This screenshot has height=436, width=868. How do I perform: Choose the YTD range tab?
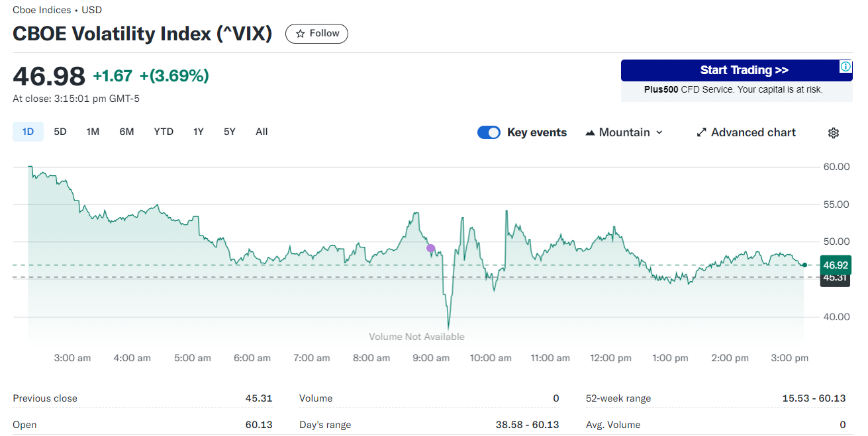[164, 132]
